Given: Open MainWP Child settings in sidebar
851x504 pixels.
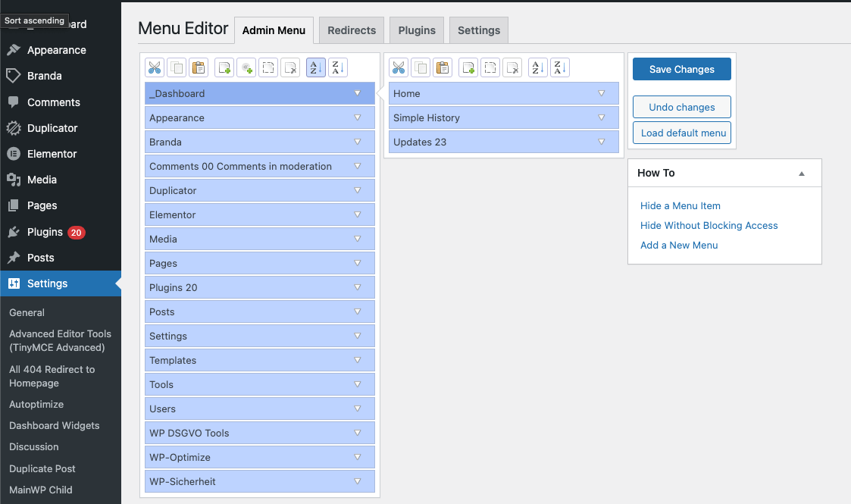Looking at the screenshot, I should [41, 490].
